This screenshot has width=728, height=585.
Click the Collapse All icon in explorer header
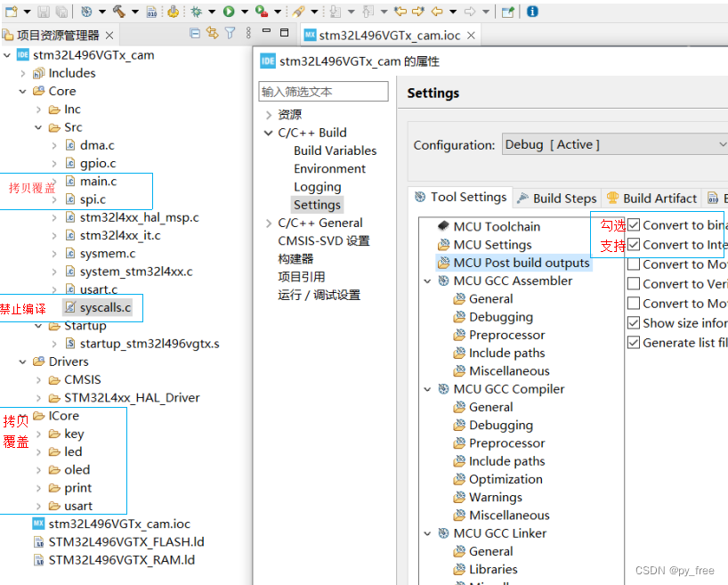pyautogui.click(x=195, y=33)
